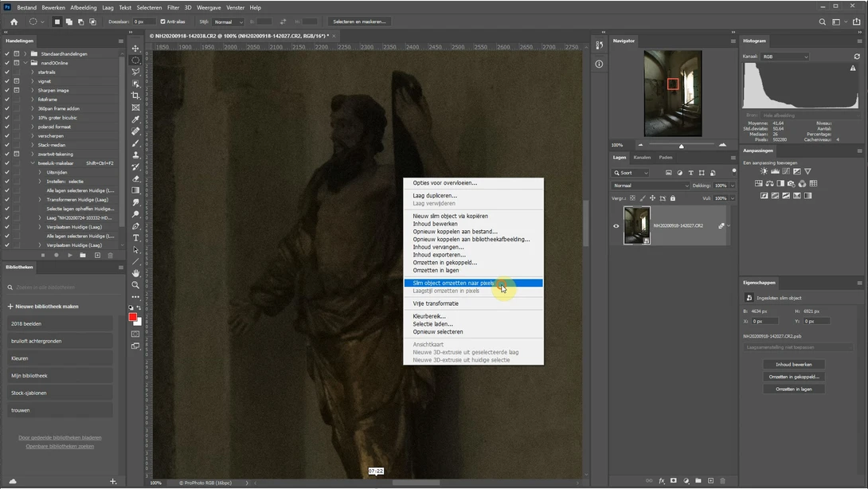Select the Clone Stamp tool
This screenshot has height=489, width=868.
pyautogui.click(x=135, y=155)
